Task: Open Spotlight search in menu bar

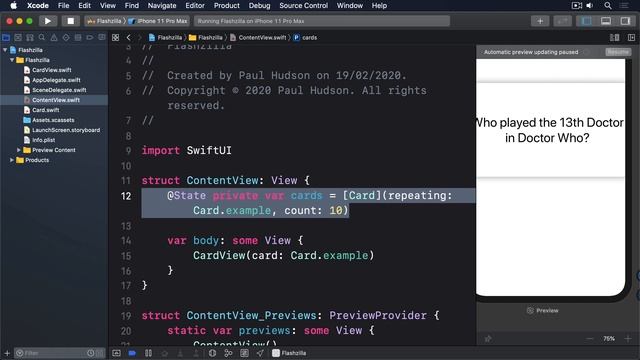Action: click(x=608, y=6)
